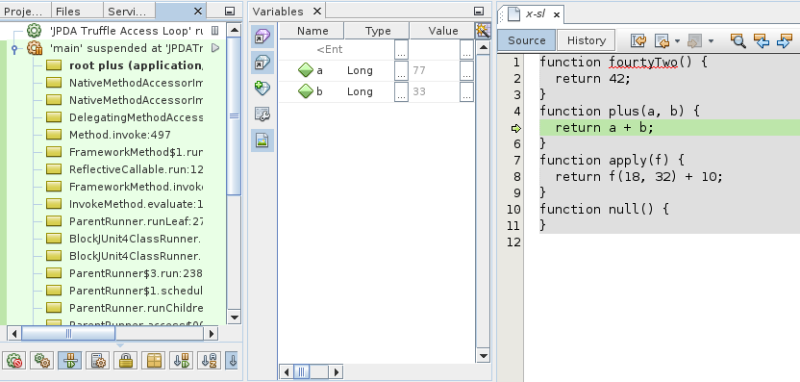
Task: Click the second icon in Variables side toolbar
Action: [x=262, y=63]
